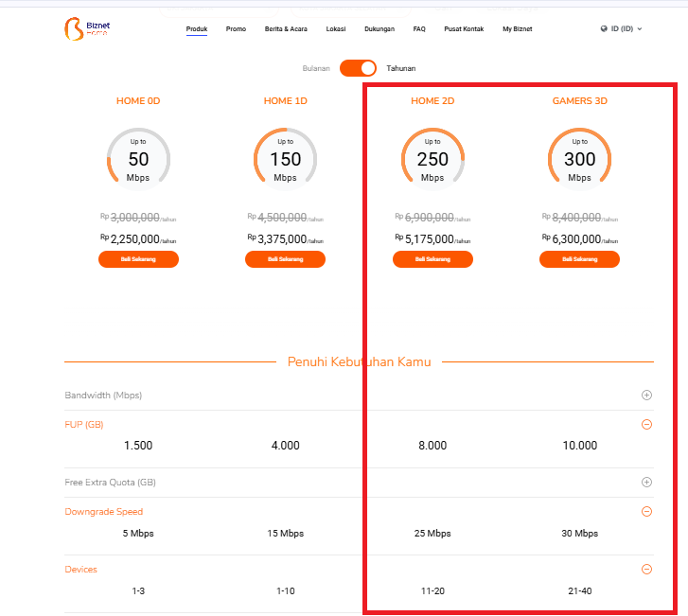Open the Produk menu item
688x616 pixels.
[197, 29]
